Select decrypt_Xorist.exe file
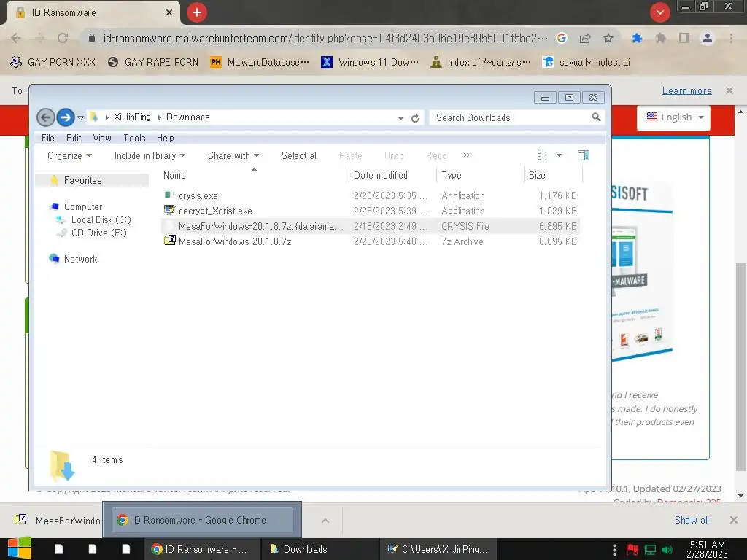The width and height of the screenshot is (747, 560). (x=371, y=211)
